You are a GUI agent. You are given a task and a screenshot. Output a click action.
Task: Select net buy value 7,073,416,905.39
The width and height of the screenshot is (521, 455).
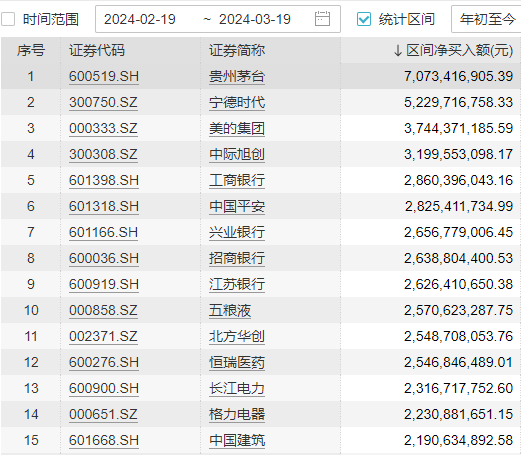[x=458, y=76]
